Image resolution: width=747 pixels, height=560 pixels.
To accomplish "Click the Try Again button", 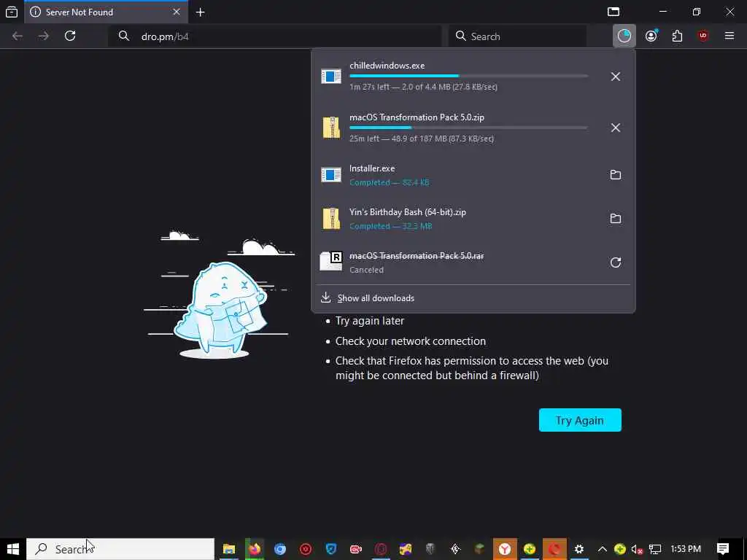I will (x=580, y=420).
